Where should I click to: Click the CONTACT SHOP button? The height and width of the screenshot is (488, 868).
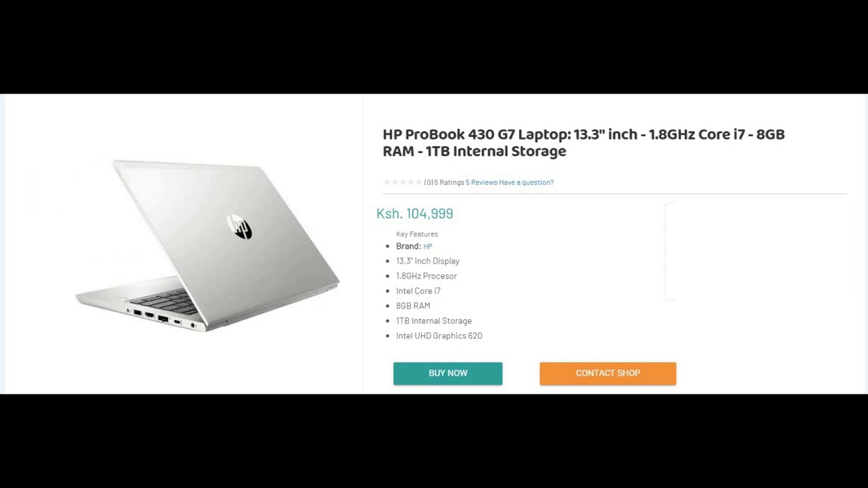pyautogui.click(x=608, y=373)
